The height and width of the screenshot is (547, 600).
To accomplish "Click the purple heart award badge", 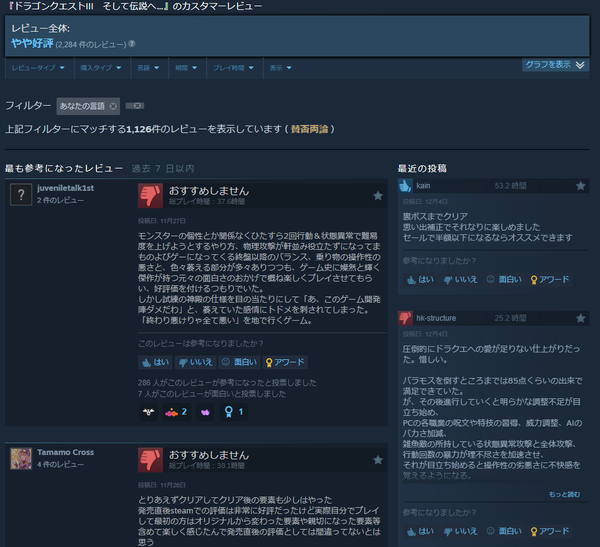I will [x=205, y=412].
